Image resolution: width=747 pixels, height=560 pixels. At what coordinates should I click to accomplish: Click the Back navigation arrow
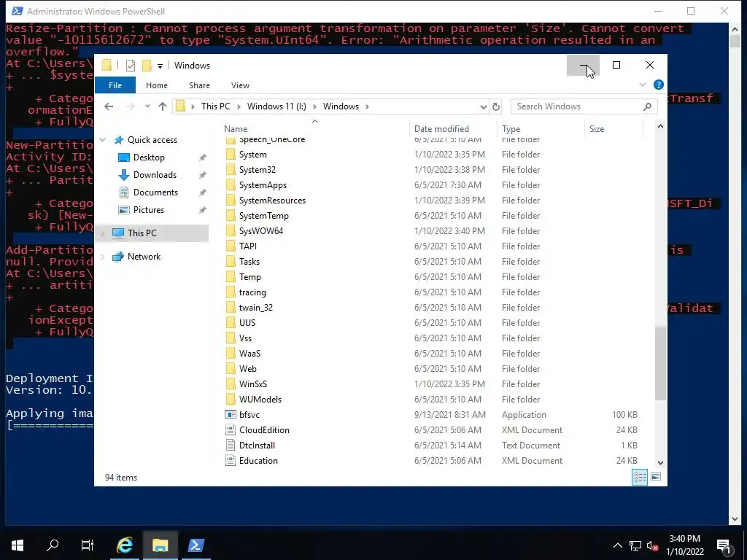pyautogui.click(x=109, y=106)
